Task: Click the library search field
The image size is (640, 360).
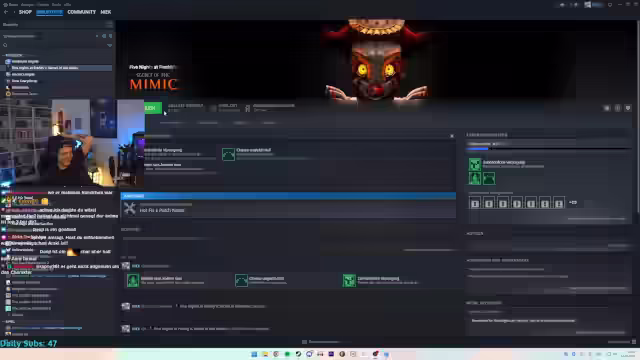Action: click(x=53, y=45)
